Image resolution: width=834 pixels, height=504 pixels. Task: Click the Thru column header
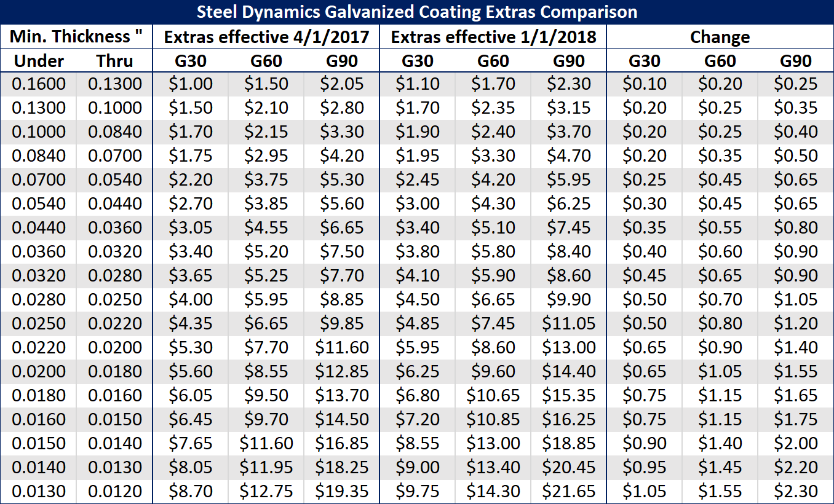(x=115, y=61)
